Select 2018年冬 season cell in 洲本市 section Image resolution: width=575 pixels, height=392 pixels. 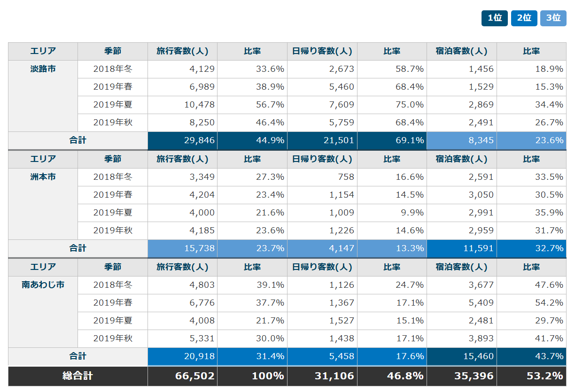coord(113,177)
